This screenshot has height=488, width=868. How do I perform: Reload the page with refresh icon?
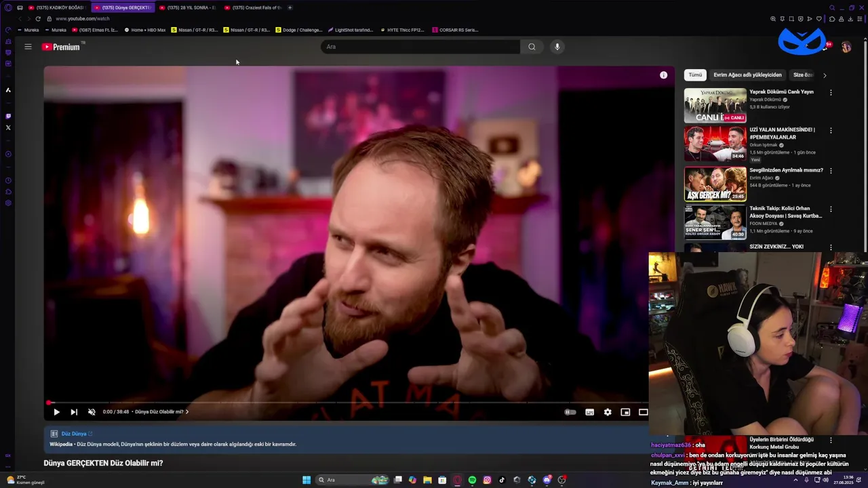pyautogui.click(x=38, y=19)
